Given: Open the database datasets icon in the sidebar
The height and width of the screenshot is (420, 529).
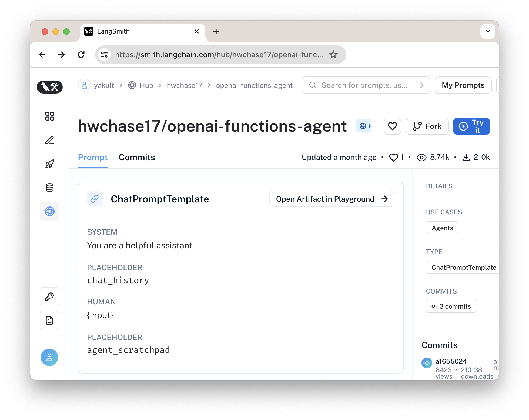Looking at the screenshot, I should point(50,188).
